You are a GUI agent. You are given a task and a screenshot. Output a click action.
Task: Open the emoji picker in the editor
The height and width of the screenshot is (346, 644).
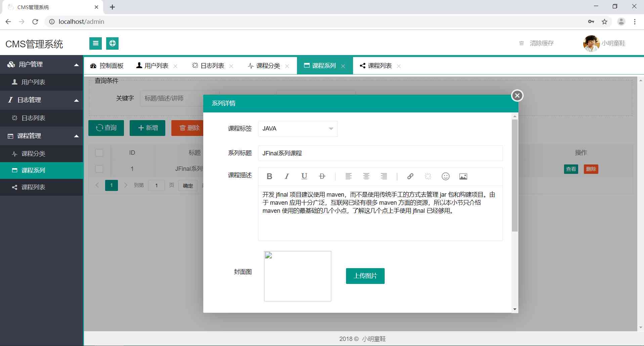[x=445, y=176]
